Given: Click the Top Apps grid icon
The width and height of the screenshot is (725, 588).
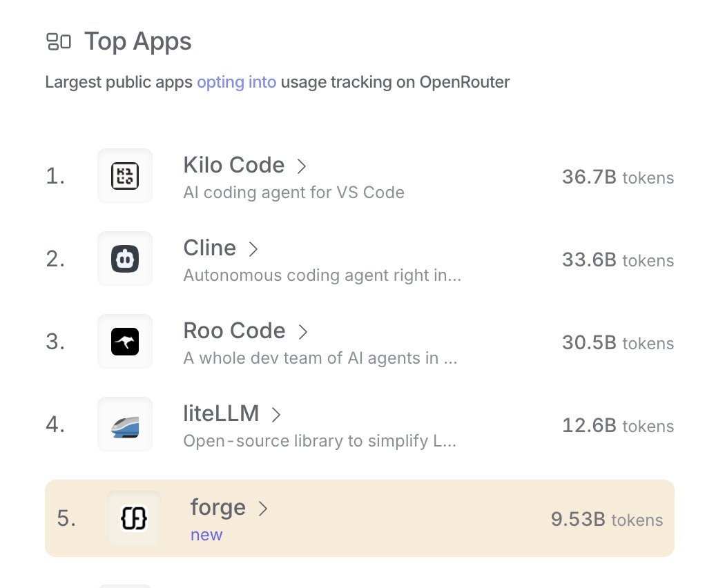Looking at the screenshot, I should (x=59, y=41).
